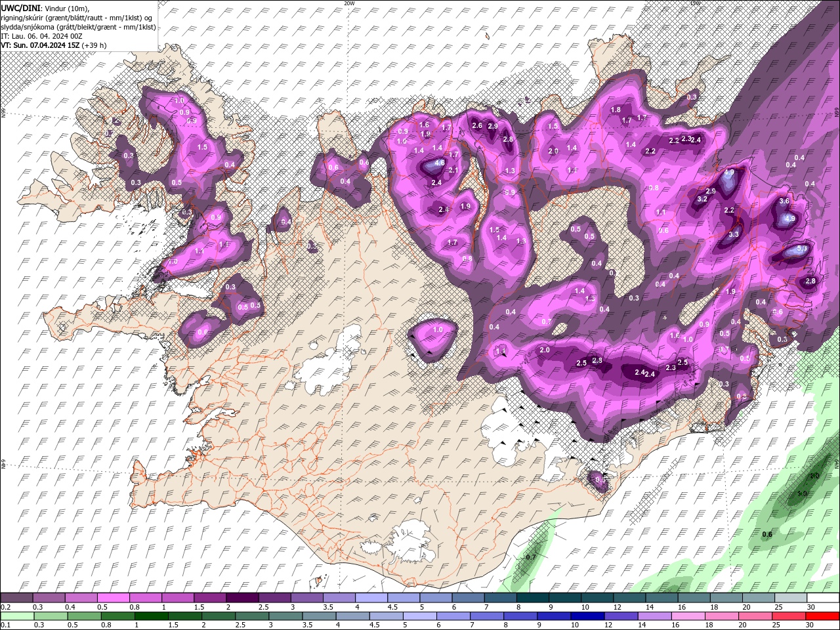
Task: Select the lavender swatch between 4 and 4.5, upper row
Action: coord(371,598)
